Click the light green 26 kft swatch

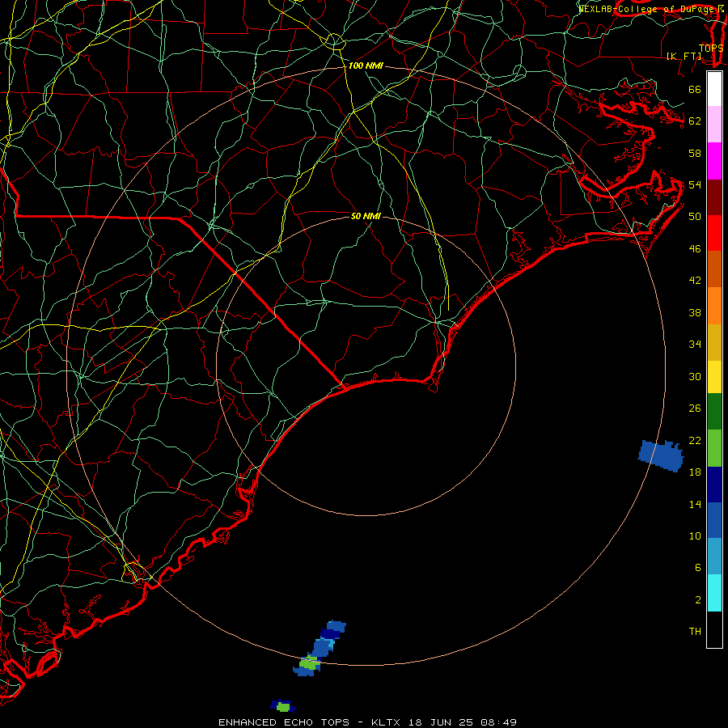714,448
